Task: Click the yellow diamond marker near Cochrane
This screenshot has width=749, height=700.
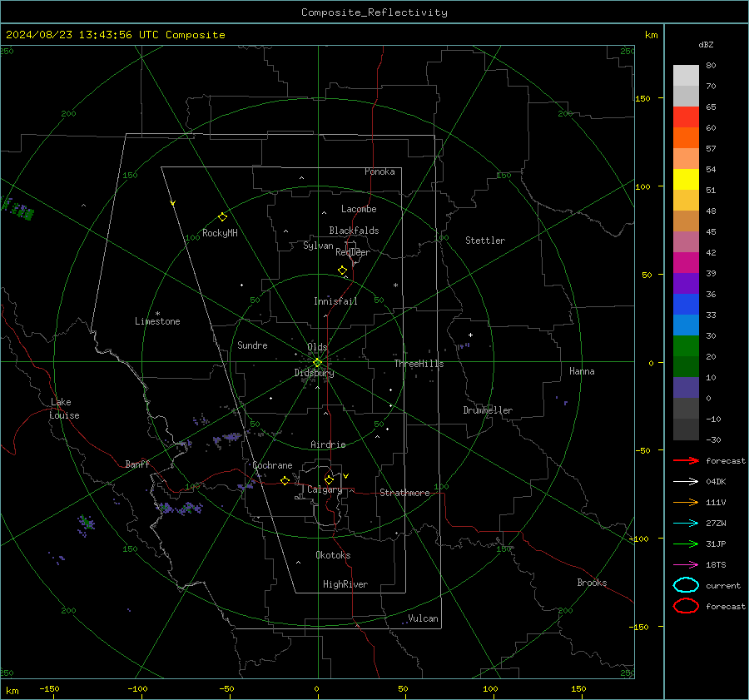Action: click(285, 480)
